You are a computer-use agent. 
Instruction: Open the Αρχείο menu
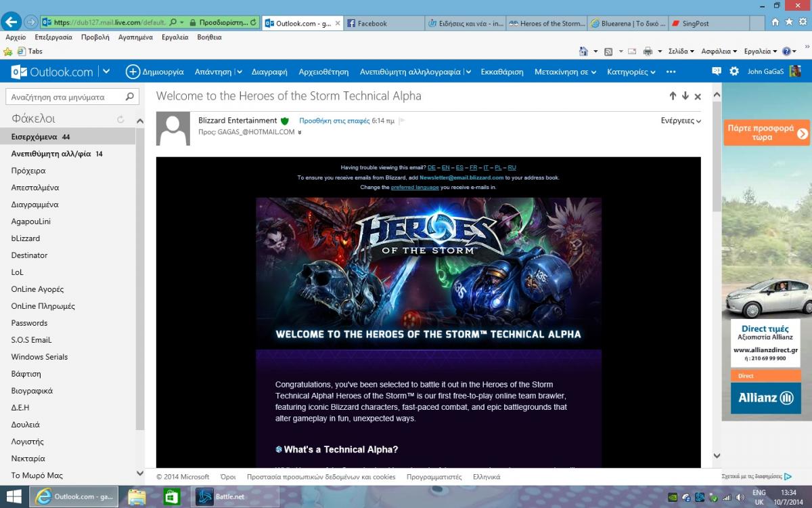click(16, 37)
